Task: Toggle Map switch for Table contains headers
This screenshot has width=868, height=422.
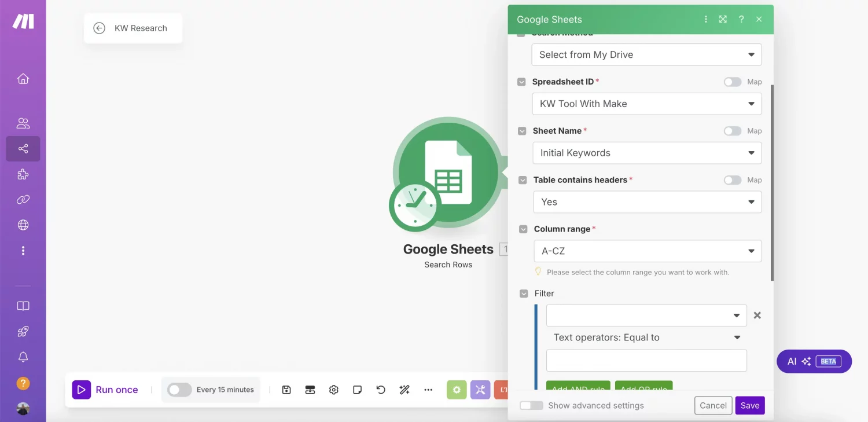Action: point(733,180)
